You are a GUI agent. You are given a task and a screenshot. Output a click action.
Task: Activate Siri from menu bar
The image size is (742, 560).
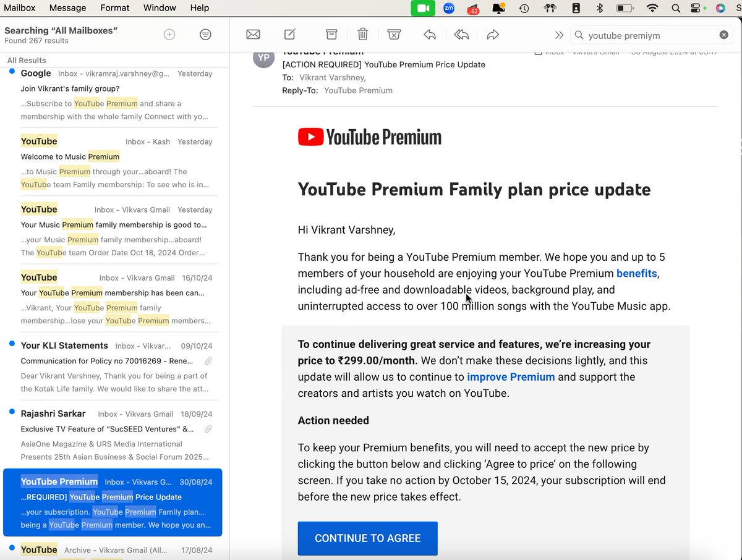720,8
